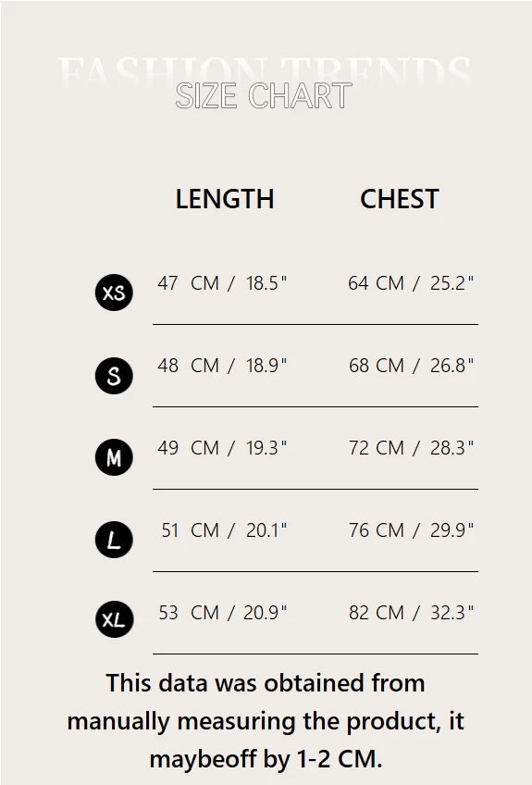
Task: Click the L size badge
Action: click(x=114, y=540)
